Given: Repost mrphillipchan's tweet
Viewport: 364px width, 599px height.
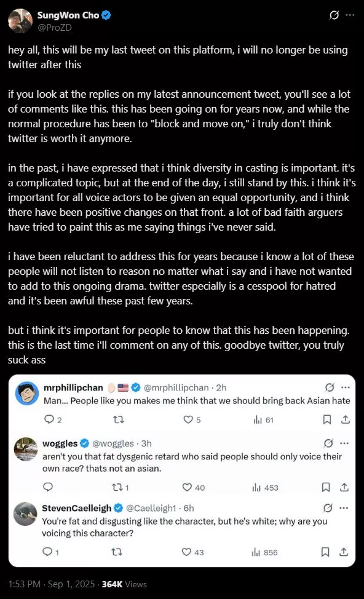Looking at the screenshot, I should pyautogui.click(x=119, y=419).
